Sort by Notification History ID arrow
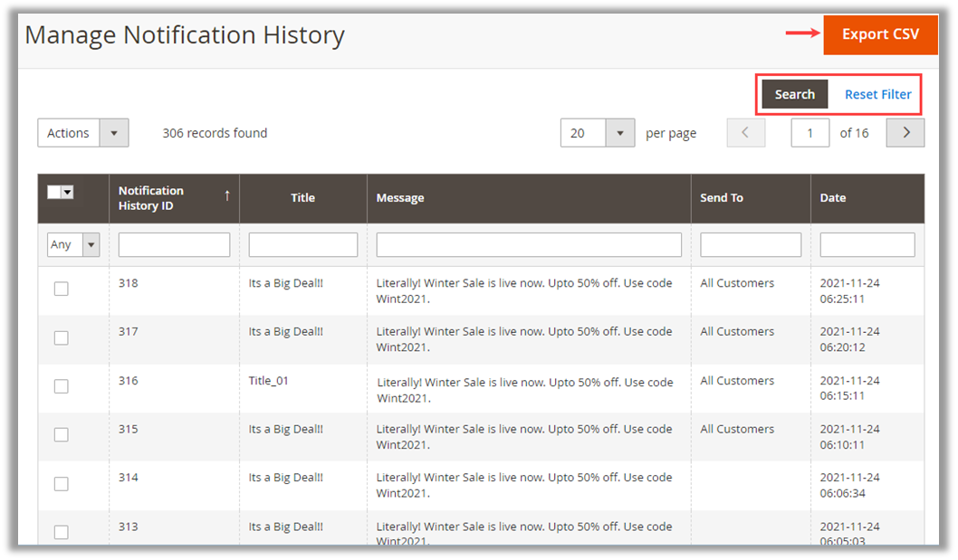958x560 pixels. pyautogui.click(x=226, y=195)
